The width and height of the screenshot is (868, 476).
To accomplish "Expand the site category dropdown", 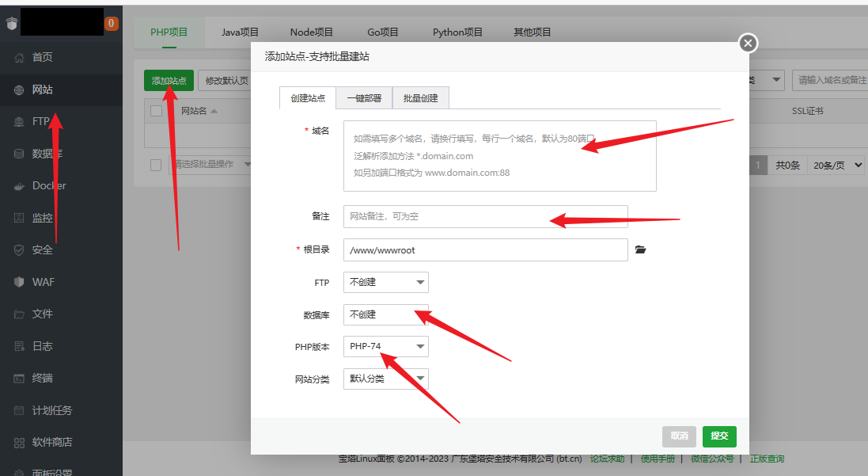I will (385, 379).
